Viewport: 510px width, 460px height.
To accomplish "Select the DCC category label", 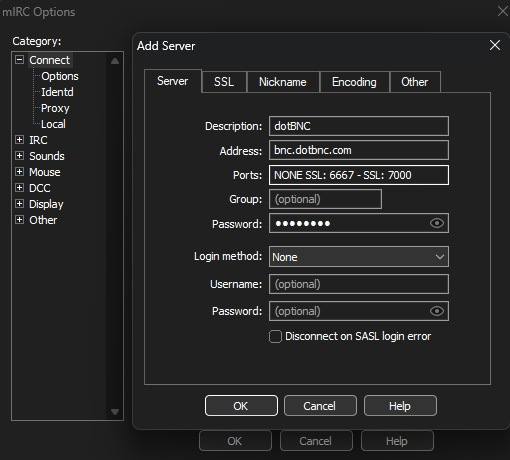I will [x=40, y=188].
